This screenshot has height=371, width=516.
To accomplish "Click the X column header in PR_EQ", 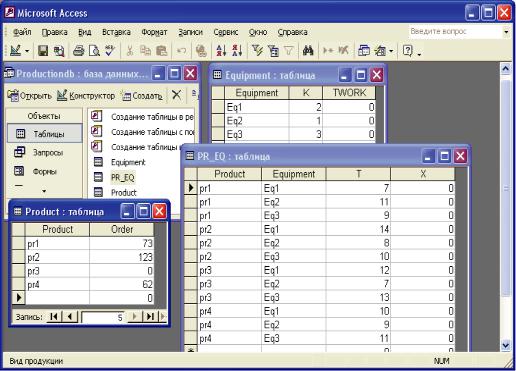I will (x=423, y=174).
